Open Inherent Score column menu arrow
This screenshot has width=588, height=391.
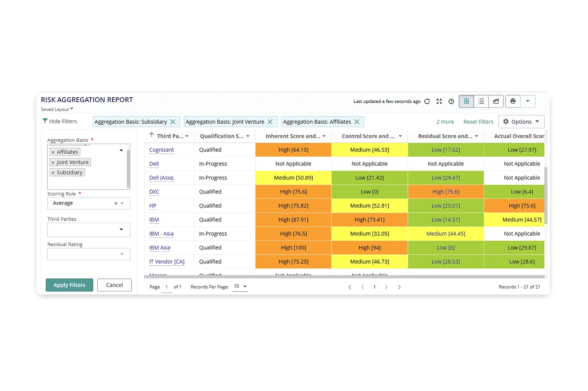324,136
